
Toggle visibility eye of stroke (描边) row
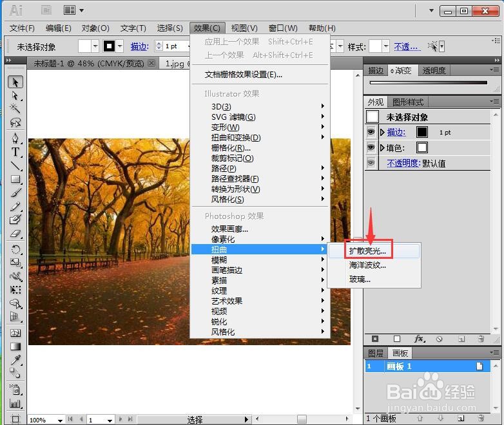click(371, 132)
